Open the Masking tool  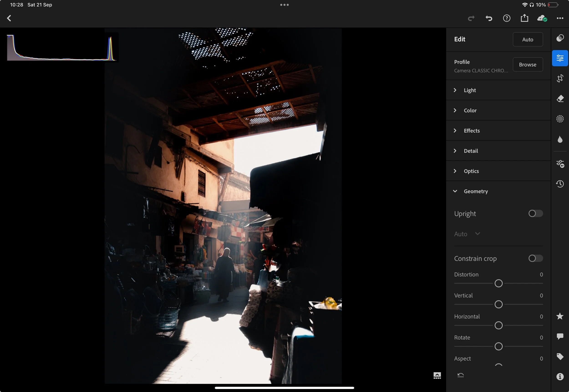tap(560, 119)
